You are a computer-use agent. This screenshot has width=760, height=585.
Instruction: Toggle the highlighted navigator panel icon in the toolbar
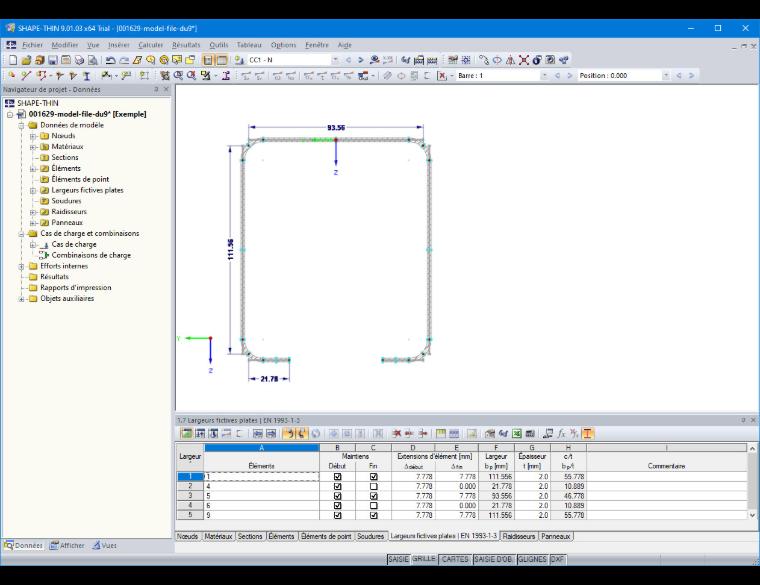[x=208, y=60]
